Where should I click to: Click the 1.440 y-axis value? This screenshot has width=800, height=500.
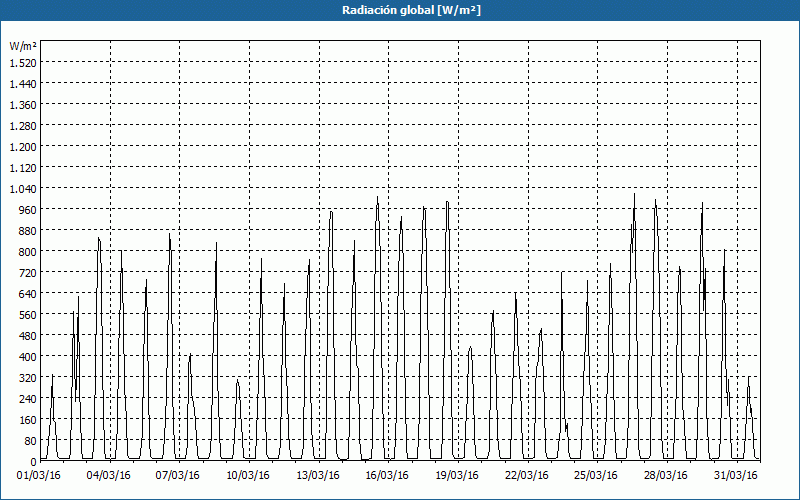23,84
